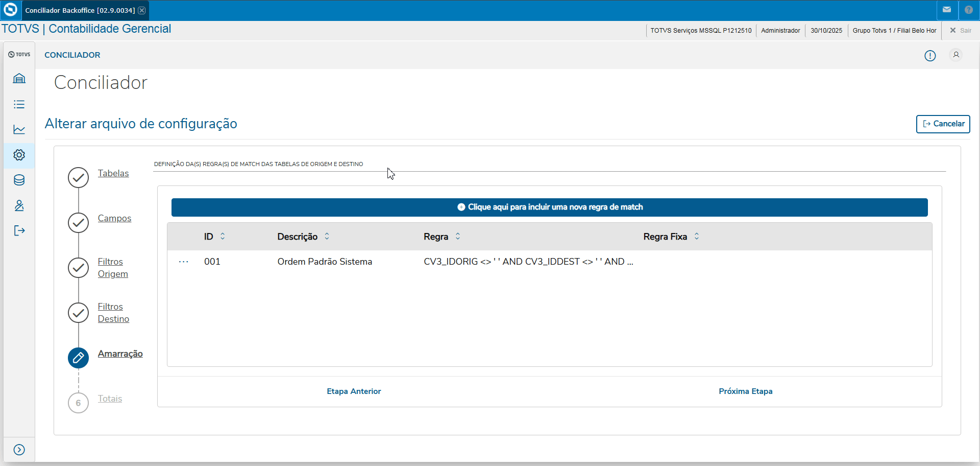Open the Totais step
The height and width of the screenshot is (466, 980).
(110, 399)
